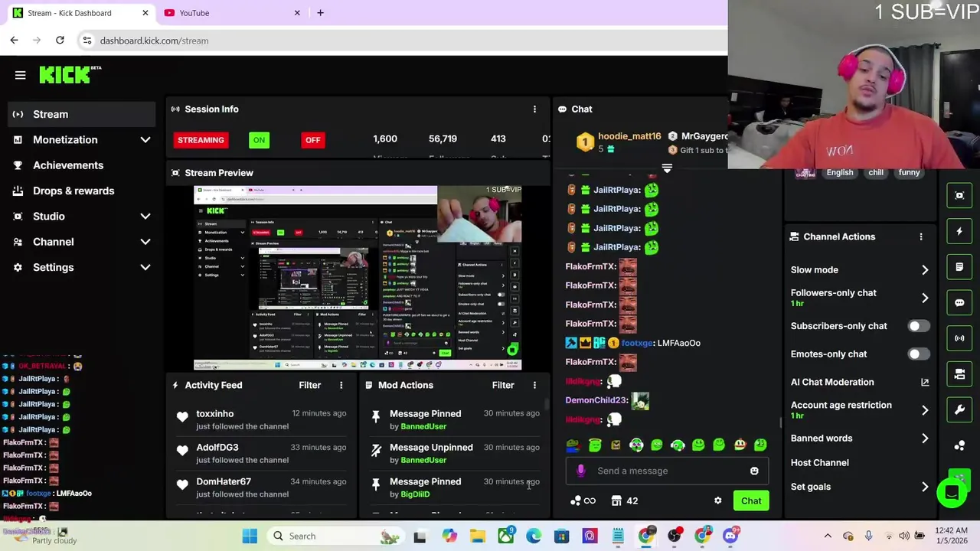The height and width of the screenshot is (551, 980).
Task: Open OBS Studio from the taskbar
Action: click(x=675, y=536)
